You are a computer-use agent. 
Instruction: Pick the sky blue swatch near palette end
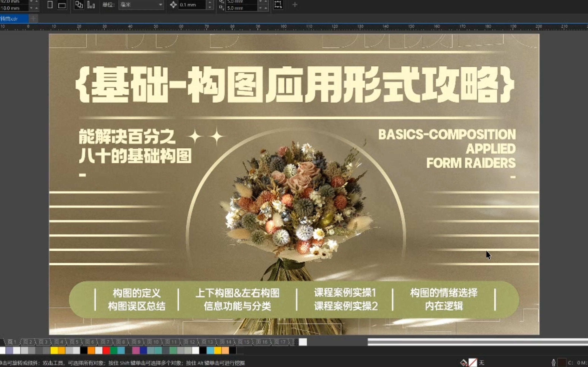tap(210, 350)
